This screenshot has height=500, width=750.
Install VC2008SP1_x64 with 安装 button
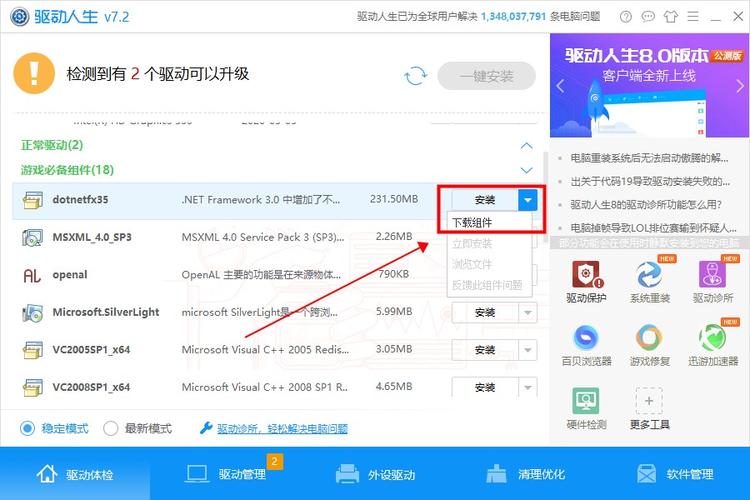[x=485, y=388]
